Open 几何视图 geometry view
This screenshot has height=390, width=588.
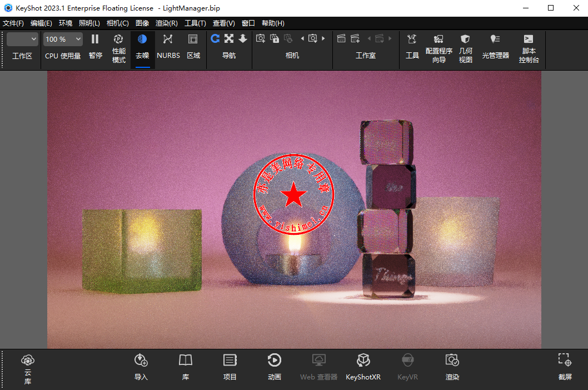pyautogui.click(x=465, y=49)
